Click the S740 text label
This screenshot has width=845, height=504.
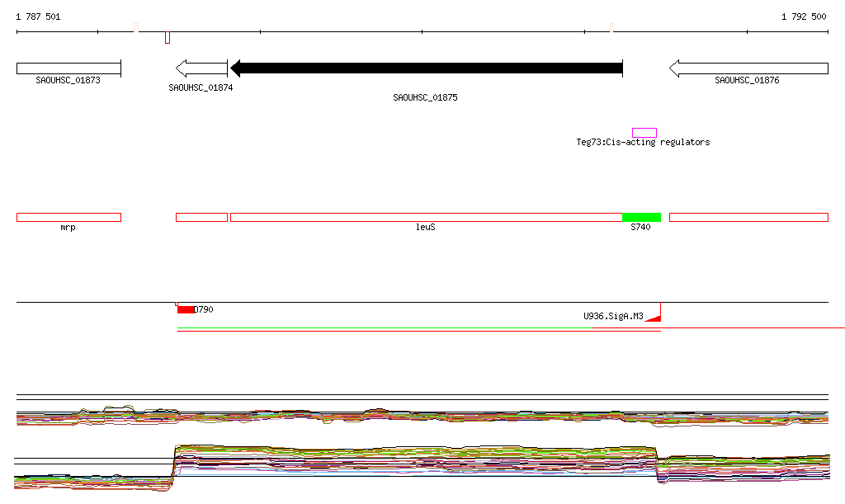pyautogui.click(x=640, y=227)
